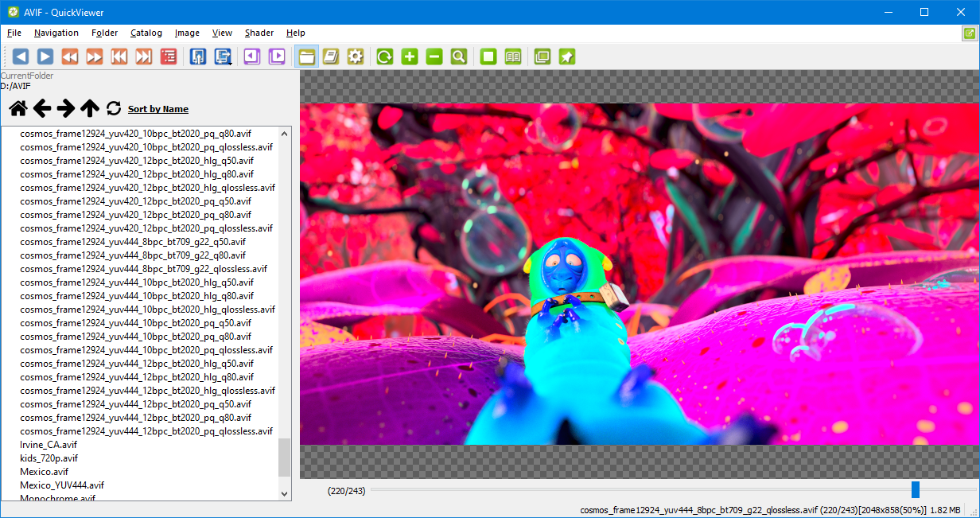Select cosmos_frame12924_yuv420_10bpc_bt2020_pq_q80.avif file
This screenshot has height=518, width=980.
(x=136, y=134)
